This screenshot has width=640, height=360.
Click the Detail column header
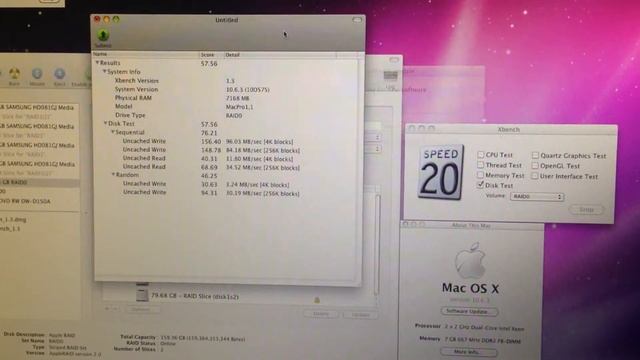coord(280,54)
